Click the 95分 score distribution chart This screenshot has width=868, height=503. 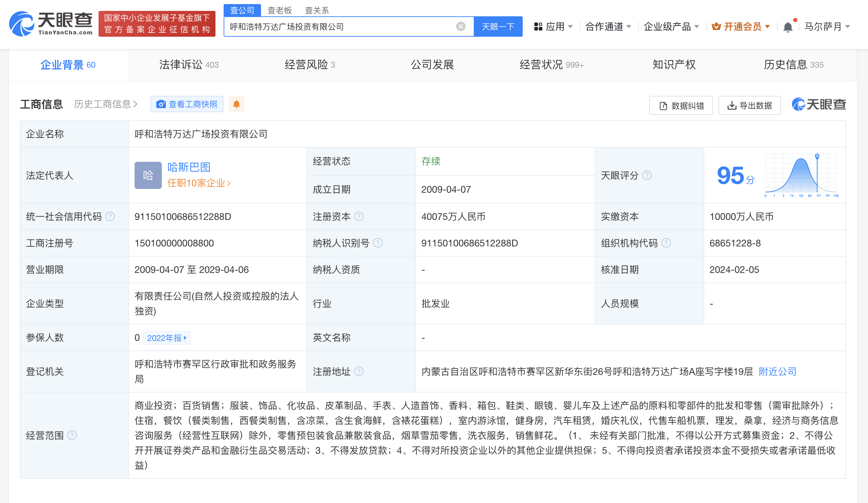801,175
